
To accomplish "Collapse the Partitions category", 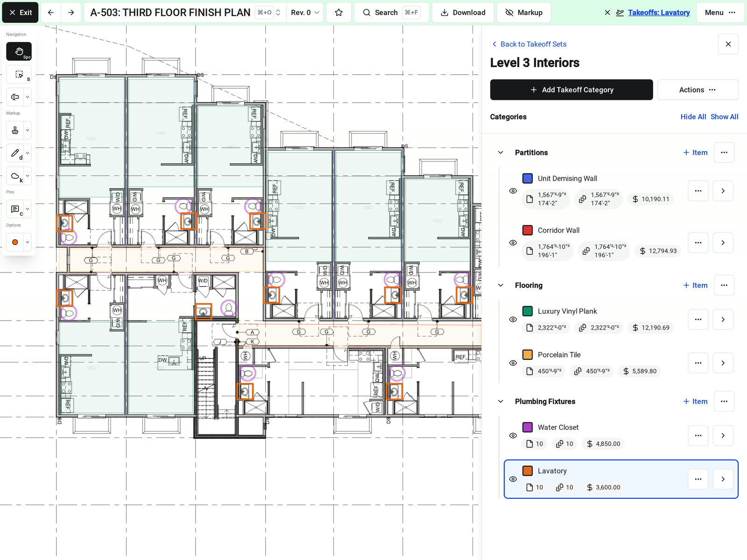I will click(500, 153).
